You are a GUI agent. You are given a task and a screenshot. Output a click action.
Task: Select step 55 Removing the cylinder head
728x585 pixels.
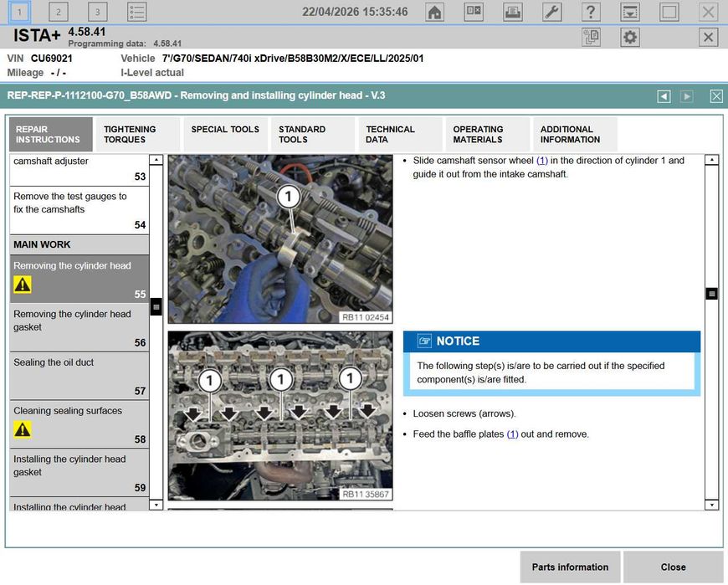tap(79, 279)
